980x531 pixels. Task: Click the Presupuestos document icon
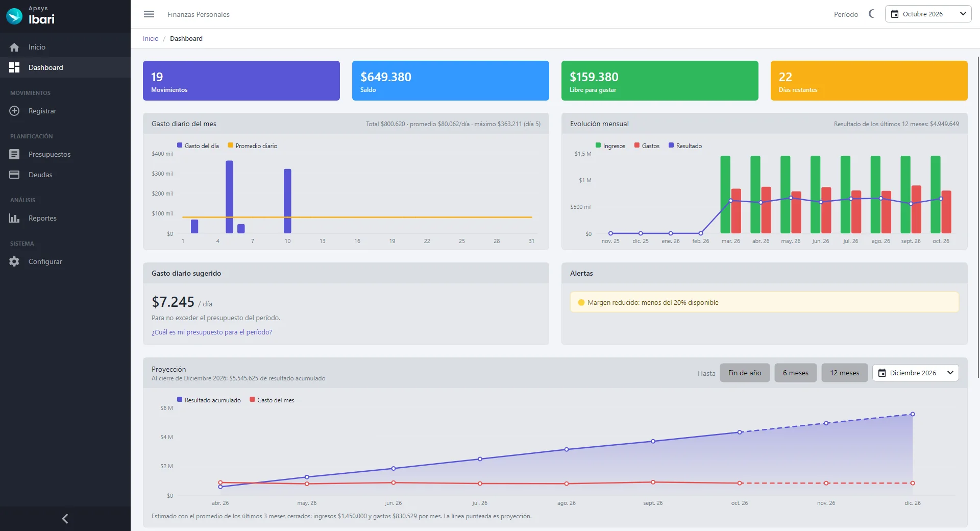coord(14,154)
